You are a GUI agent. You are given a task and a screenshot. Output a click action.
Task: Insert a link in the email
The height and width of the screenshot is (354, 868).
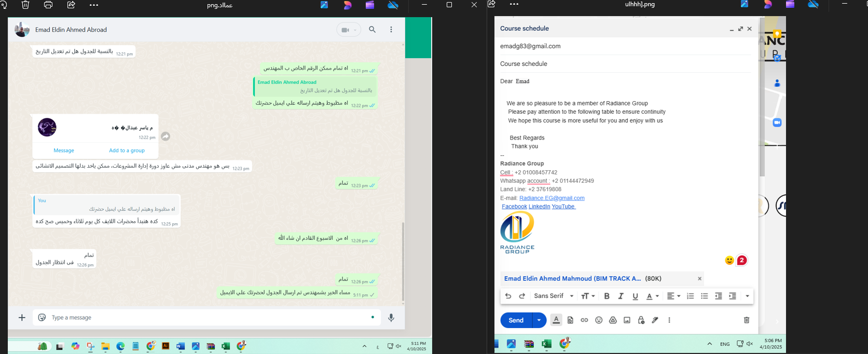point(584,320)
